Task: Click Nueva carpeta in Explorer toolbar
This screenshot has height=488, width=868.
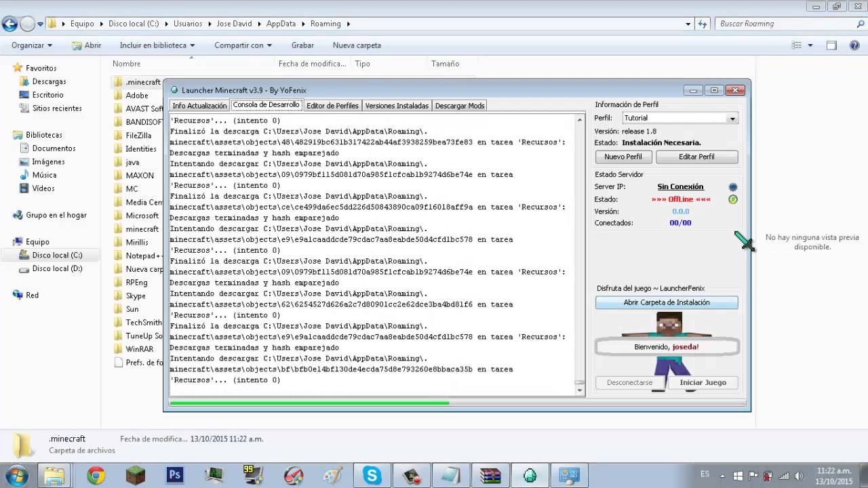Action: pos(357,45)
